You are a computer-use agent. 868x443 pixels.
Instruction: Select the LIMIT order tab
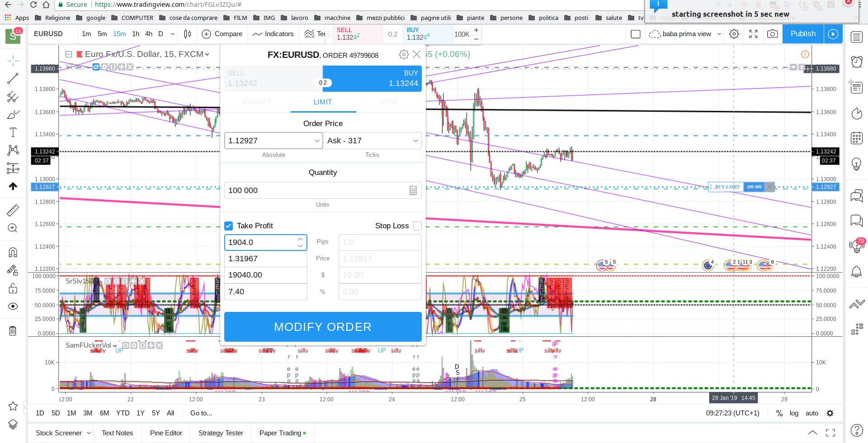(x=323, y=102)
